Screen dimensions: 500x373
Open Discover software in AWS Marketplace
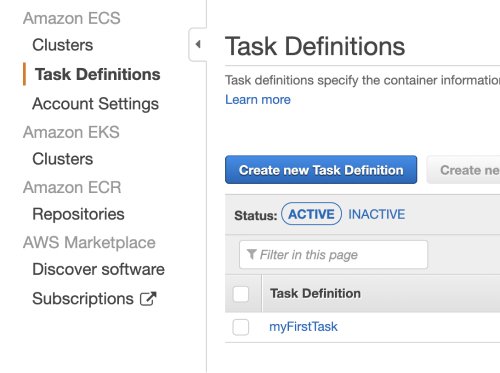[98, 269]
